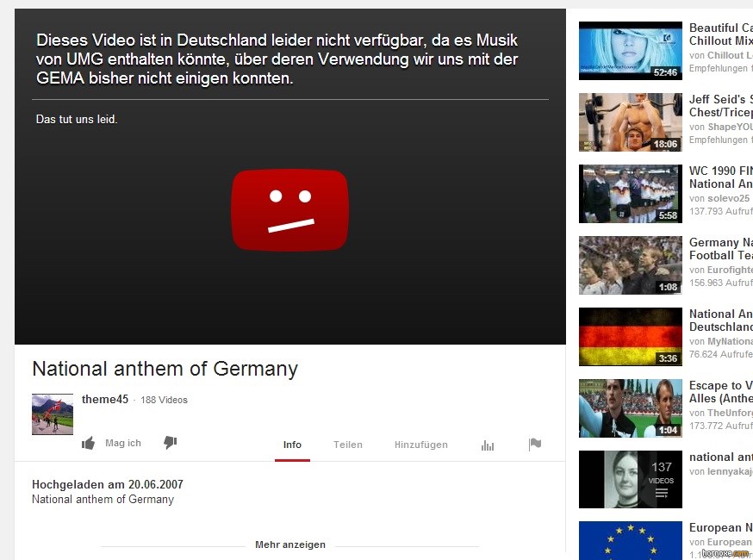Open theme45 channel avatar image
753x560 pixels.
[x=53, y=414]
